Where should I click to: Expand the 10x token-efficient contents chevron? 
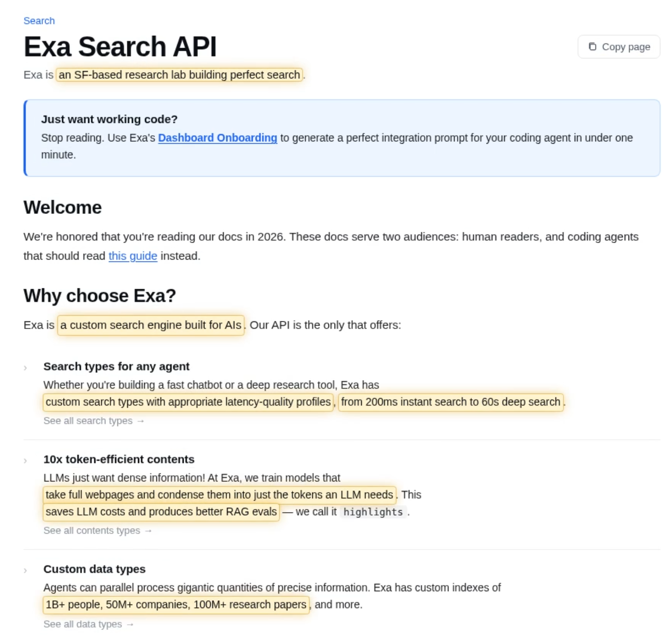coord(25,460)
